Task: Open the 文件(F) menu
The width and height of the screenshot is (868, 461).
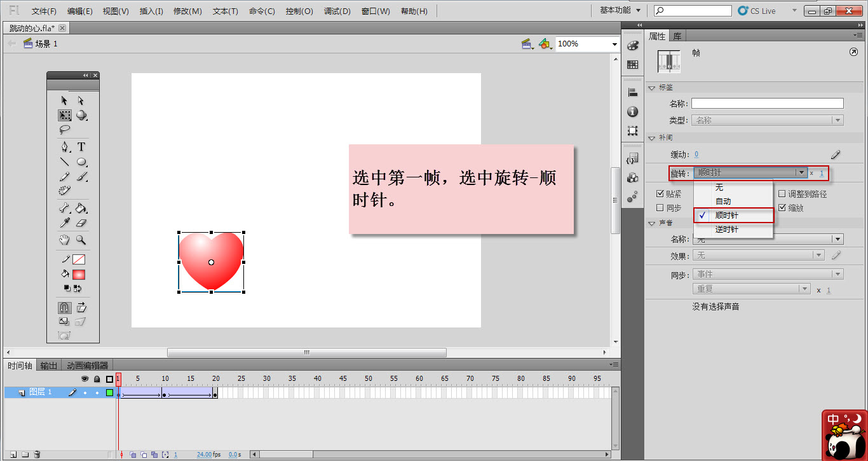Action: [x=44, y=11]
